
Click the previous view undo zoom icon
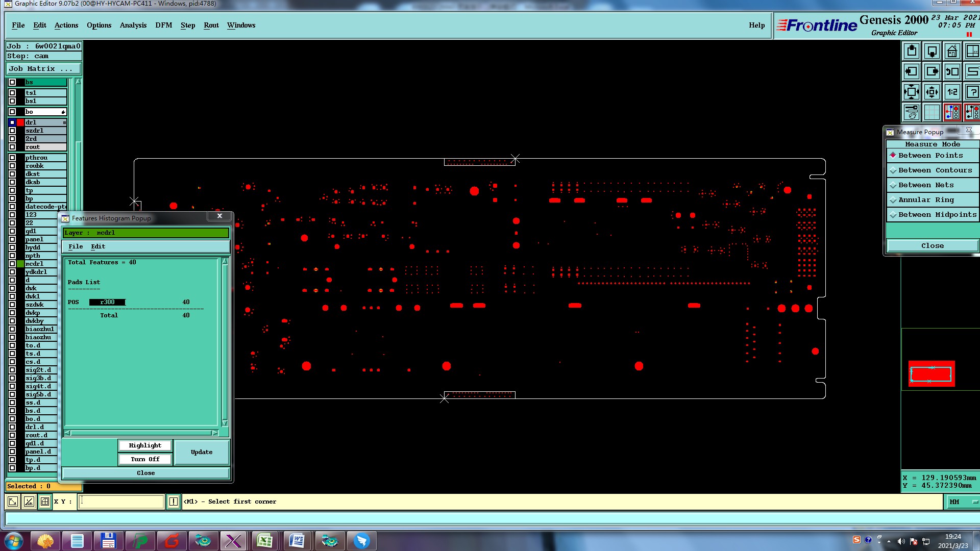tap(952, 72)
